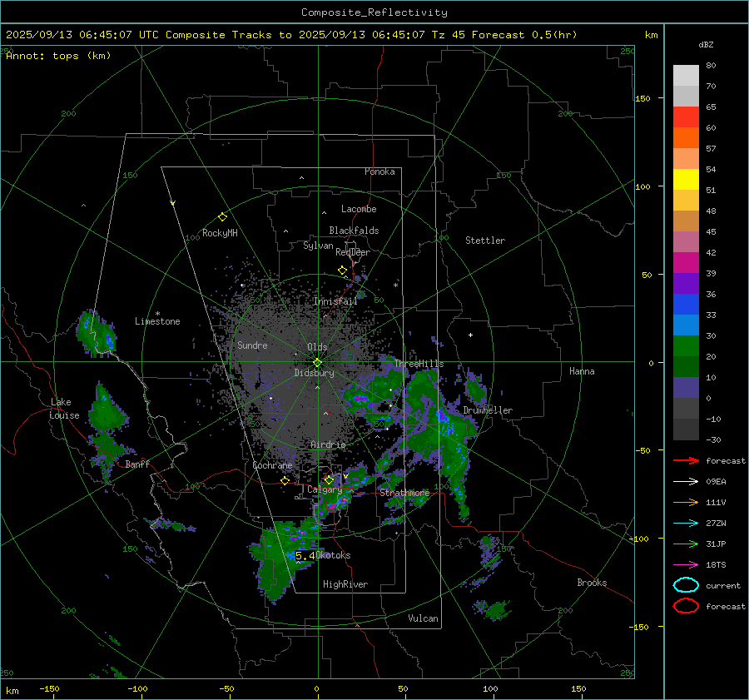
Task: Click the Olds map label
Action: click(x=317, y=347)
